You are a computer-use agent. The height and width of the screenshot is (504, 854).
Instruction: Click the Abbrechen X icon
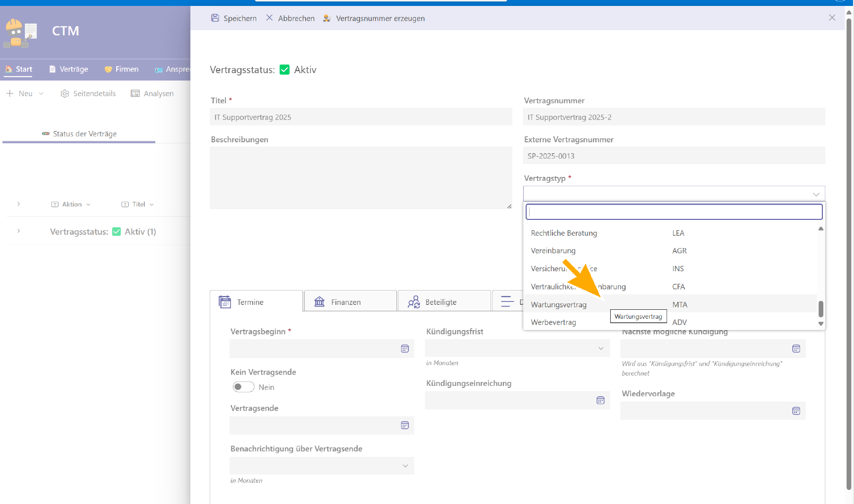[270, 18]
